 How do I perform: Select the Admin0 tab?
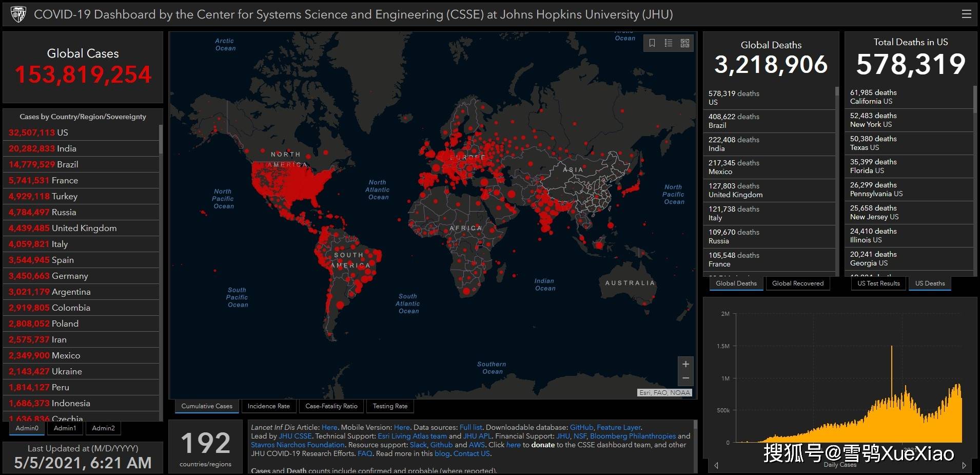pos(27,428)
